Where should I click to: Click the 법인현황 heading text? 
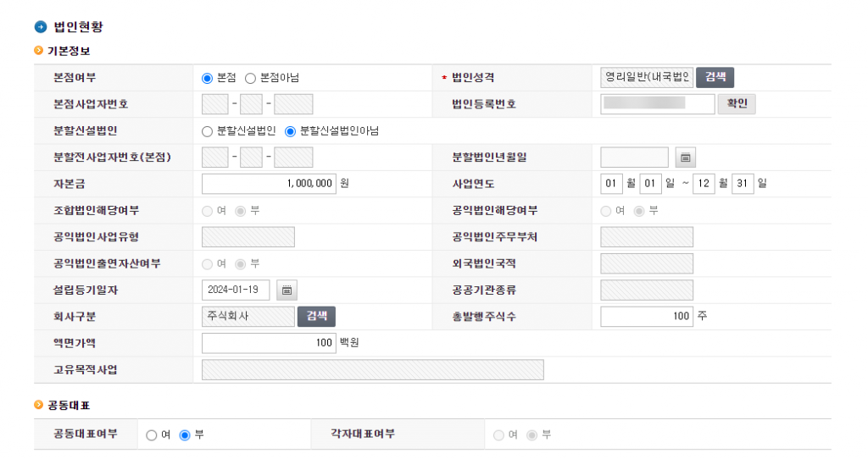78,26
